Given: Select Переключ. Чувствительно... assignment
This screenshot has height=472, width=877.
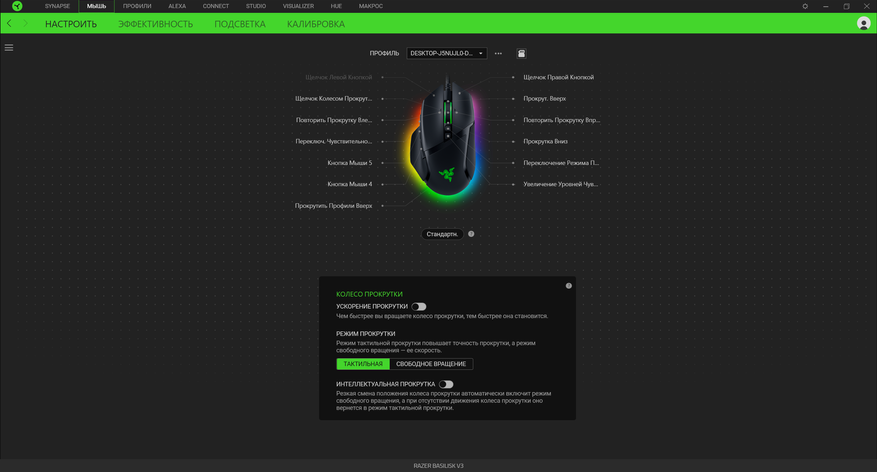Looking at the screenshot, I should pos(333,141).
